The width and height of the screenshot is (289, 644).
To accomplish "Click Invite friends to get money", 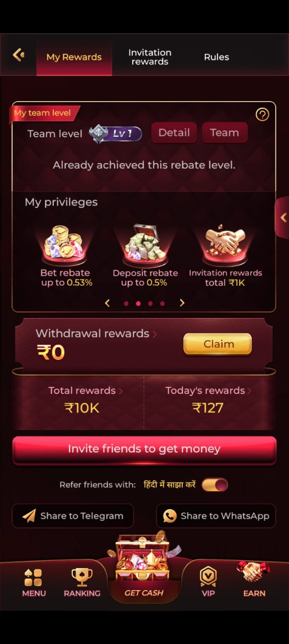I will click(x=144, y=449).
